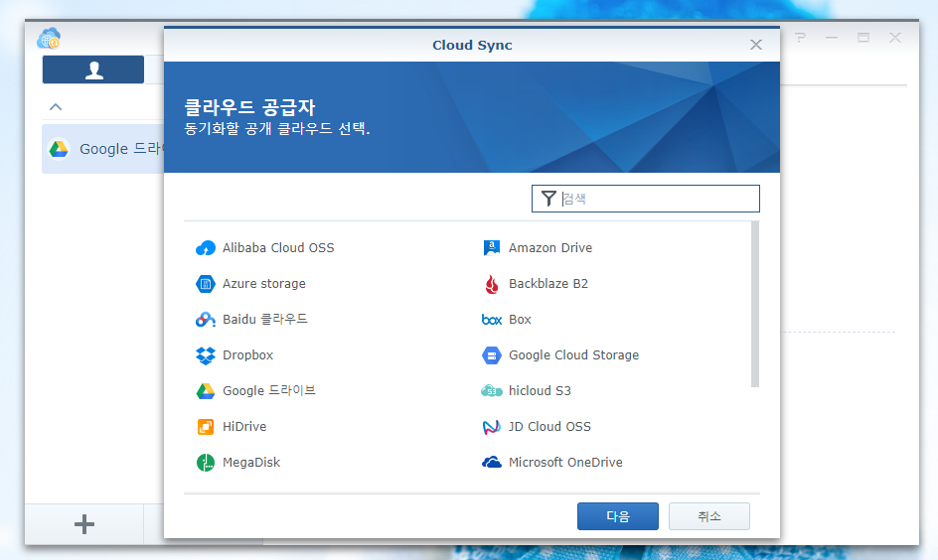
Task: Collapse the connection list chevron
Action: pyautogui.click(x=56, y=106)
